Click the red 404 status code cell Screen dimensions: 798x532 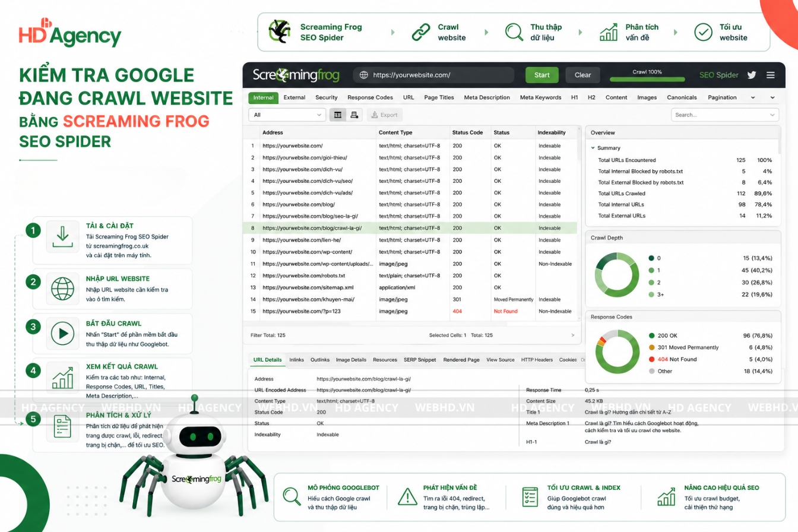tap(458, 311)
